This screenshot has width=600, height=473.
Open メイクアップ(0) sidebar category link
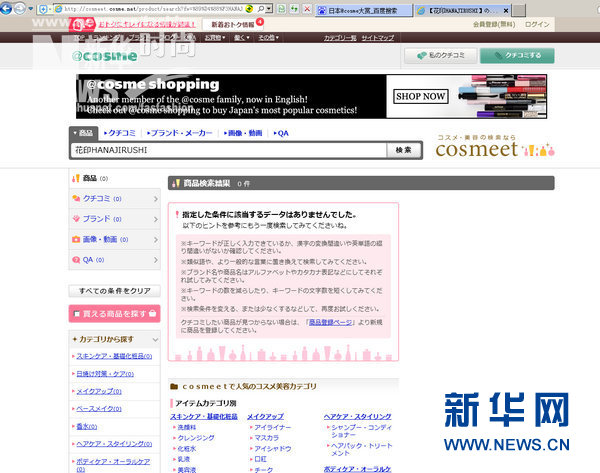99,391
